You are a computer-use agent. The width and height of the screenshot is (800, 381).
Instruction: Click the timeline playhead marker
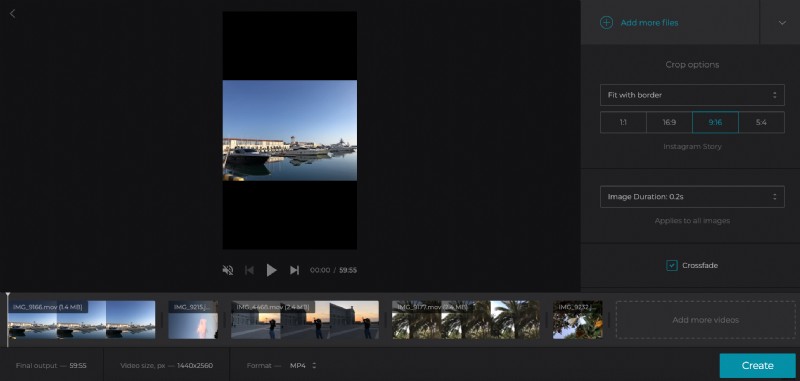[x=8, y=319]
